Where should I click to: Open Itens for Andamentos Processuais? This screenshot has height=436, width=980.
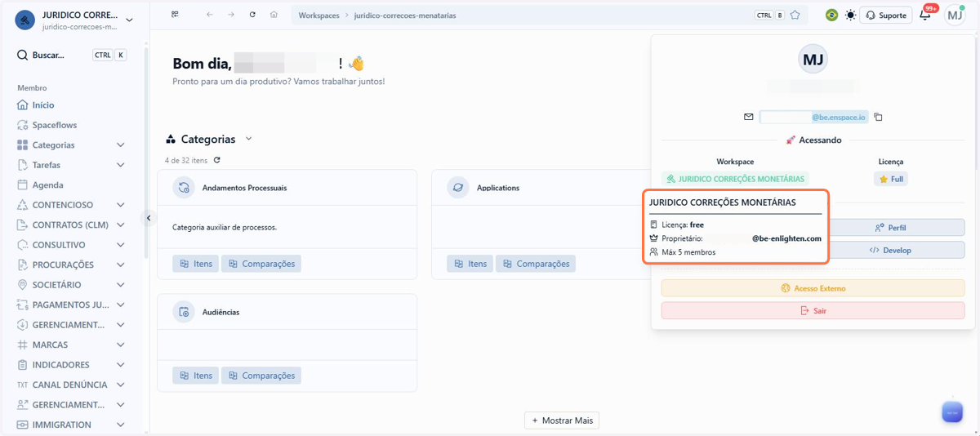pos(194,264)
